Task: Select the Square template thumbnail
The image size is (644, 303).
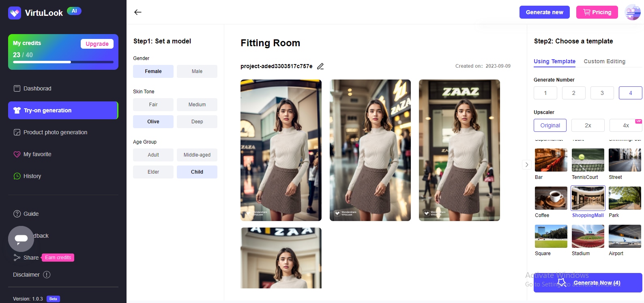Action: pyautogui.click(x=551, y=236)
